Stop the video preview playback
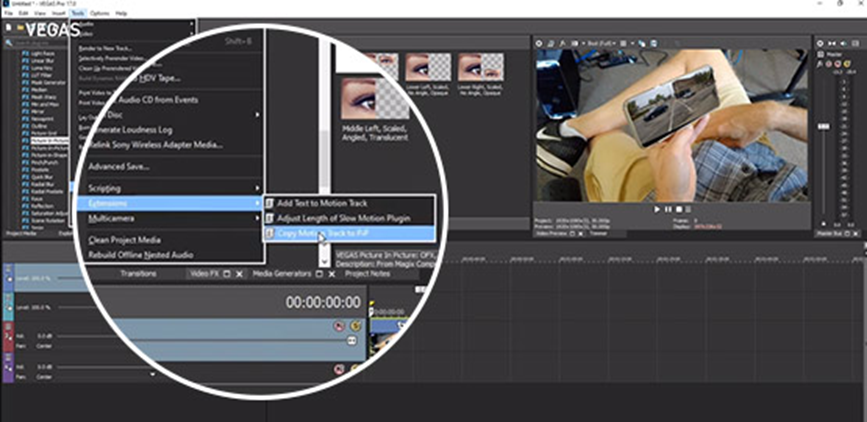Image resolution: width=867 pixels, height=422 pixels. point(678,210)
